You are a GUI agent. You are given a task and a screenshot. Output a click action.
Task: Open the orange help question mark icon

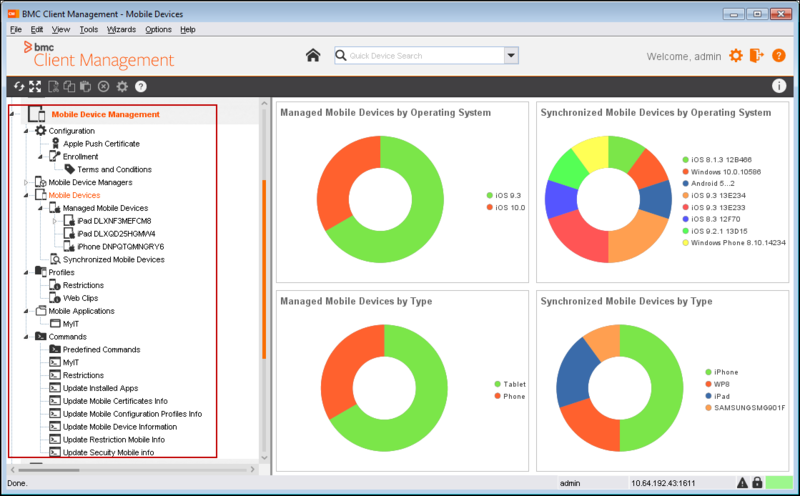pyautogui.click(x=779, y=55)
